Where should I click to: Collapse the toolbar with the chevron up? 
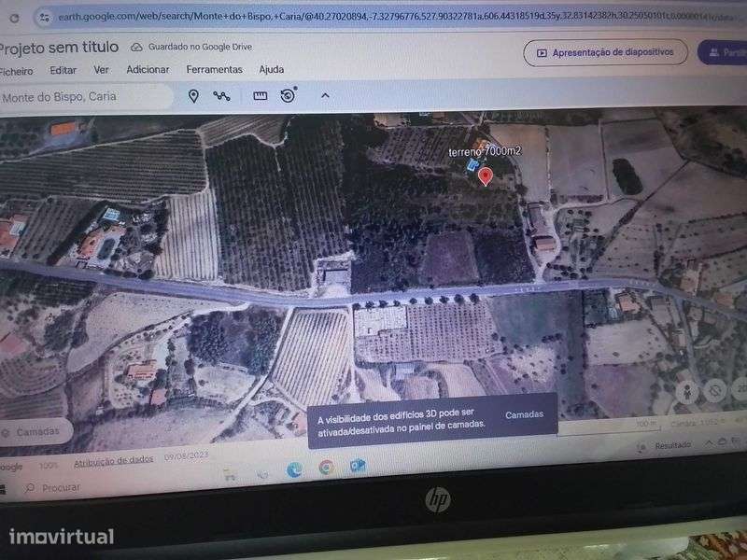pos(325,95)
